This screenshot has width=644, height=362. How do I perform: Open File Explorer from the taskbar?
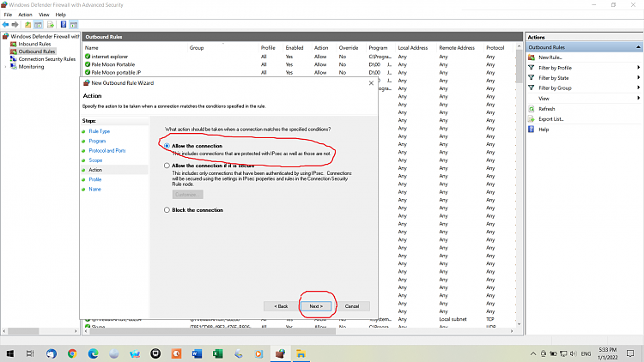pyautogui.click(x=301, y=353)
